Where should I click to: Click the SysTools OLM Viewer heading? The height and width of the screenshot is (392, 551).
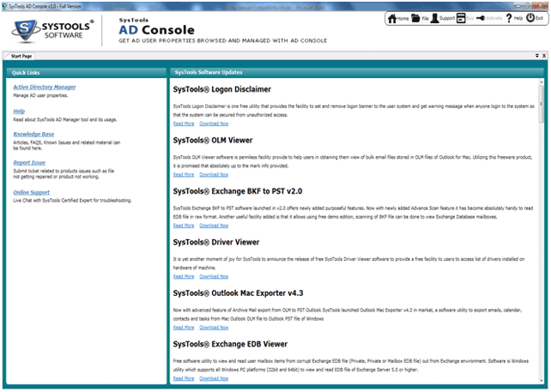[x=213, y=141]
